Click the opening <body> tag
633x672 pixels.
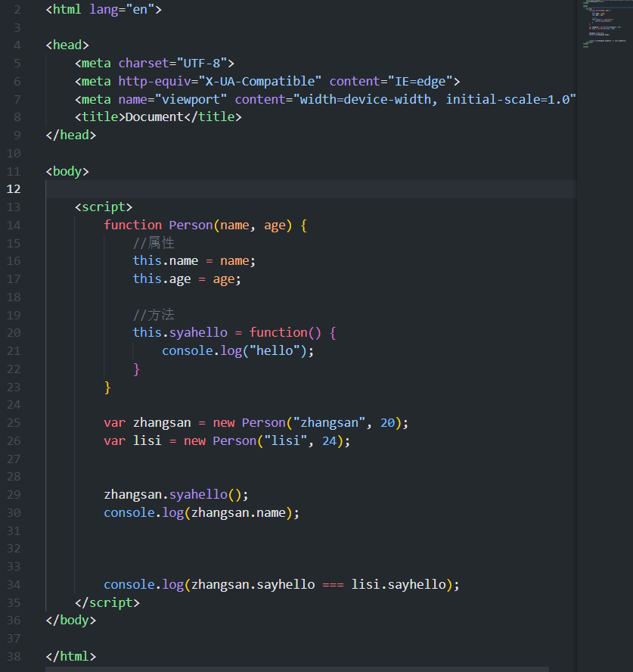[67, 172]
